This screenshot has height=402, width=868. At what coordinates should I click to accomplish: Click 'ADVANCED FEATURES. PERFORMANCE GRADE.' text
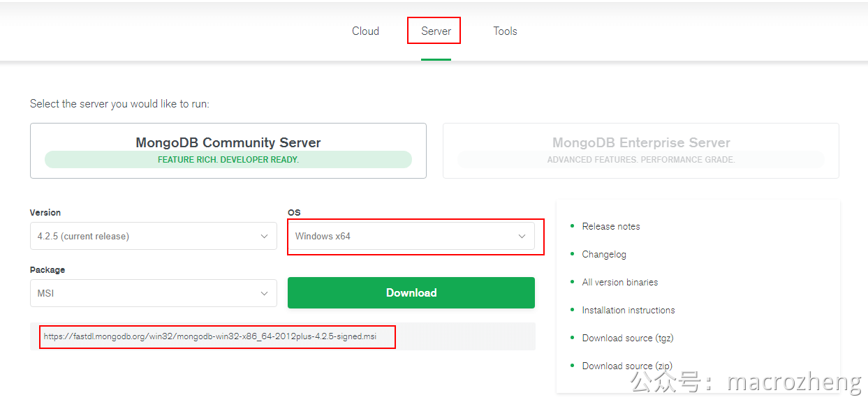[641, 160]
